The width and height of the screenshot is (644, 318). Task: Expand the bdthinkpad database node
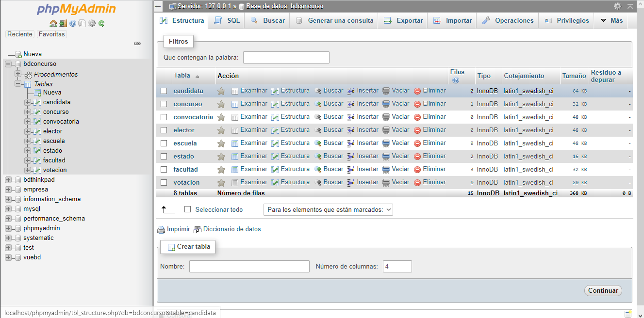pos(9,179)
